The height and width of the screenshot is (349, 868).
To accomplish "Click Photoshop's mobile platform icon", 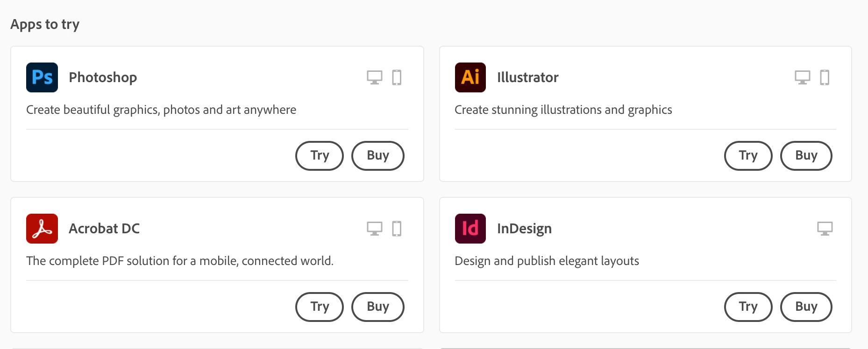I will click(397, 77).
